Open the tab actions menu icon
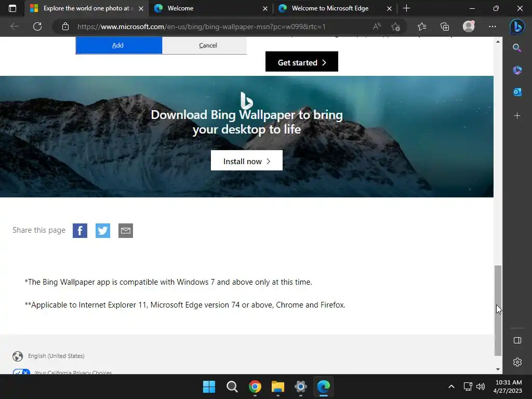Viewport: 532px width, 399px height. click(12, 8)
